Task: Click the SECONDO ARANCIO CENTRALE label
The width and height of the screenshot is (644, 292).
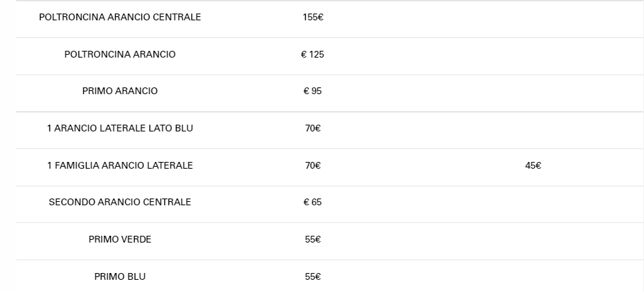Action: click(120, 202)
